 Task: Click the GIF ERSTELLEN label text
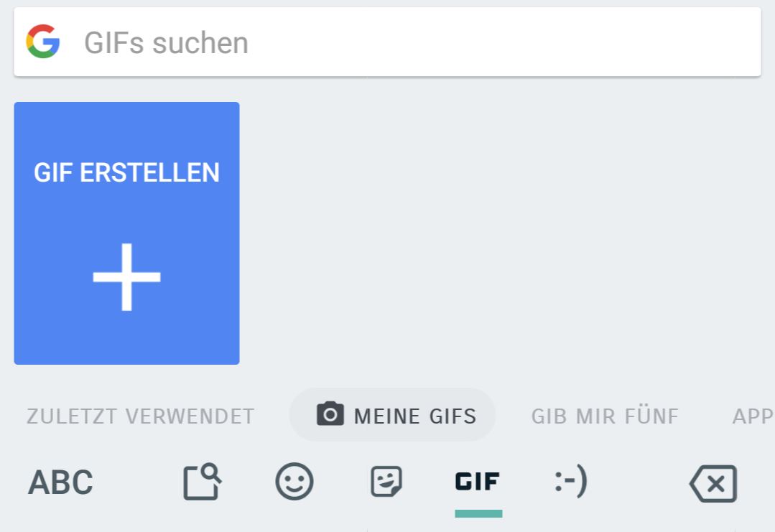[126, 173]
